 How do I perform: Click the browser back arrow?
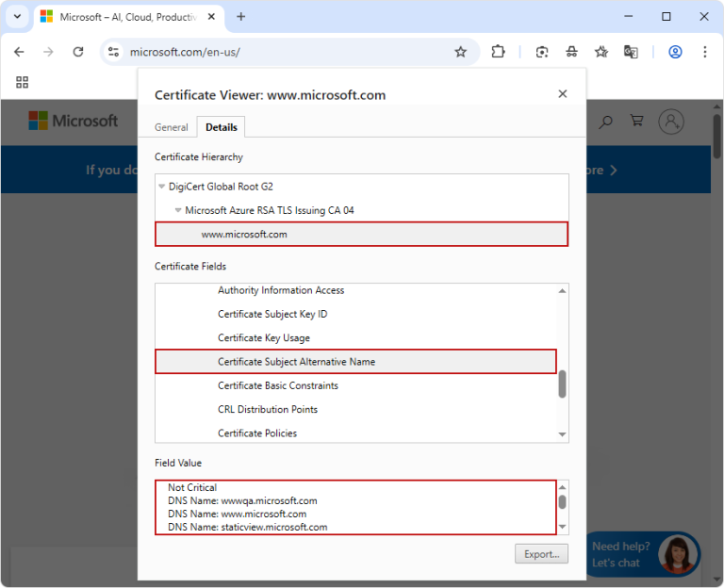click(x=19, y=52)
